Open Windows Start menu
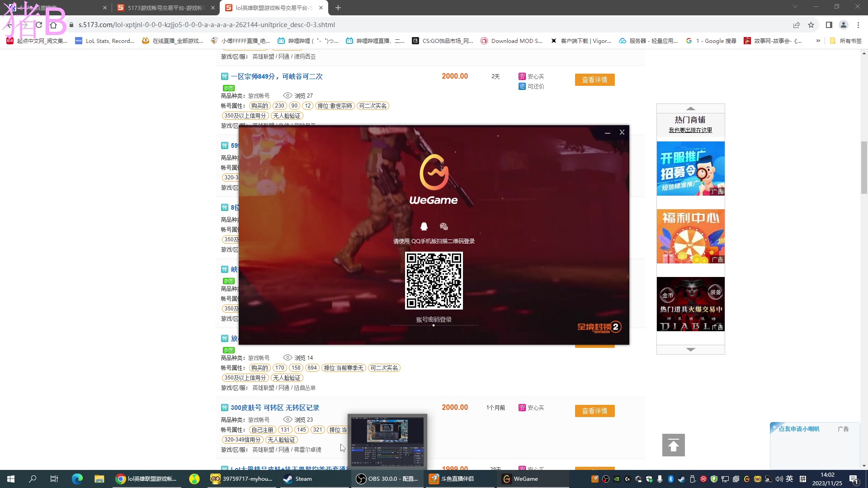 click(11, 479)
